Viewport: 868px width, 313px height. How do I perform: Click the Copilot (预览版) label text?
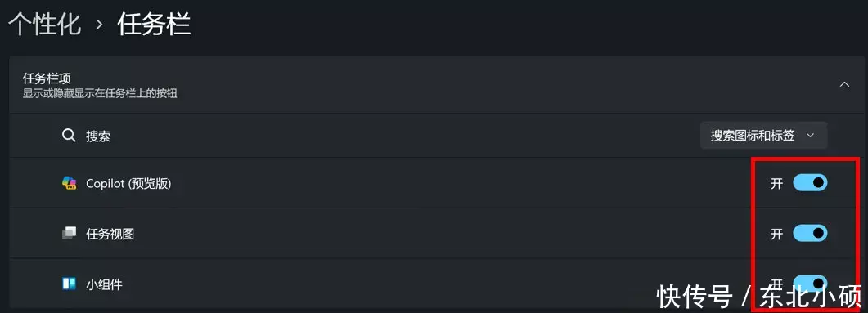(128, 184)
